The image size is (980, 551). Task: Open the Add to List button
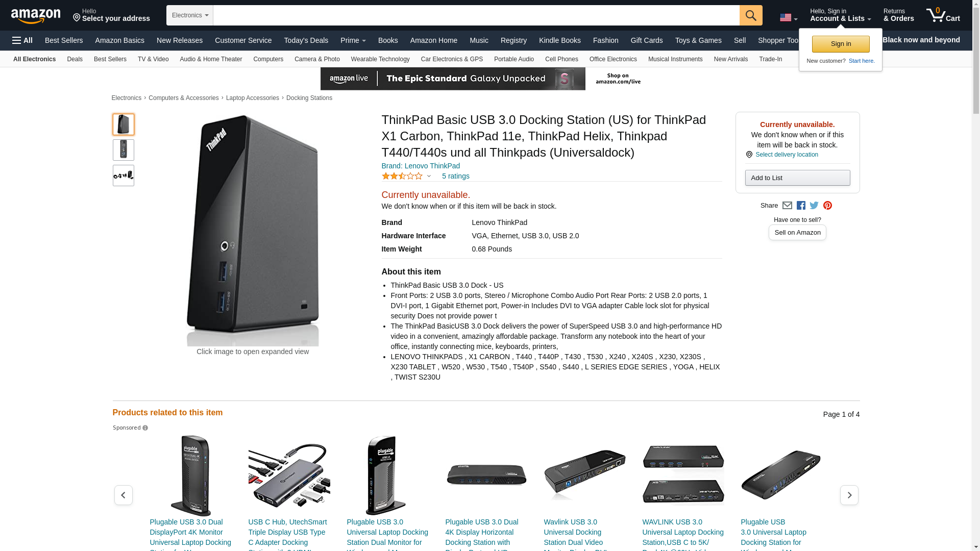pos(797,178)
